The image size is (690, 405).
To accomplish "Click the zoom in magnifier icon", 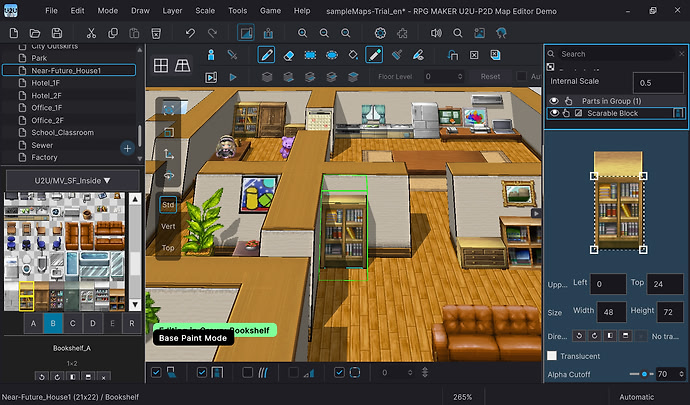I will pos(302,33).
